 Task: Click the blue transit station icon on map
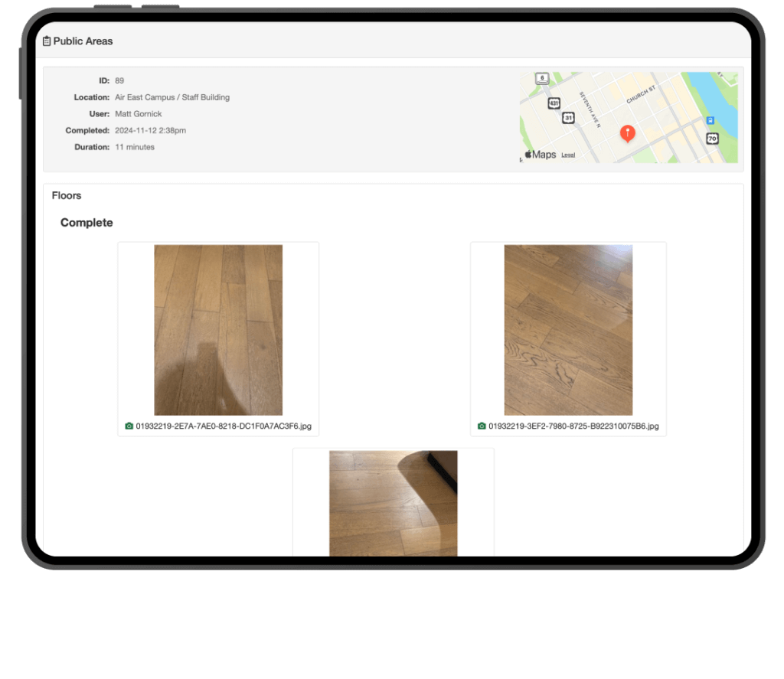tap(710, 120)
